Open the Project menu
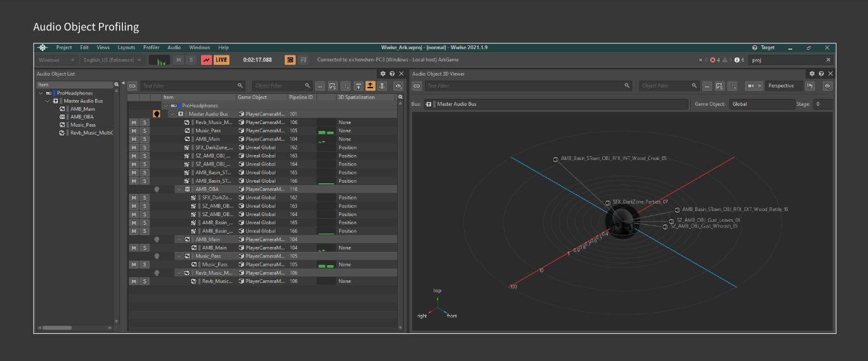 click(64, 47)
